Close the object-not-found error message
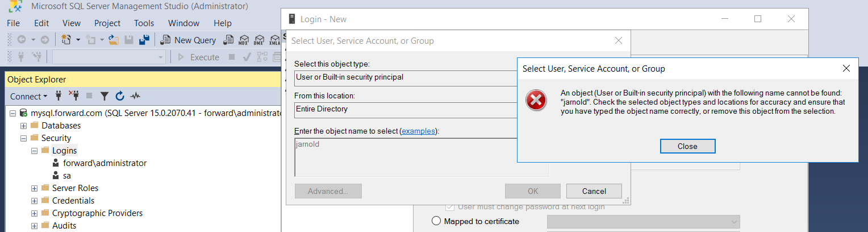Image resolution: width=868 pixels, height=232 pixels. [x=687, y=146]
